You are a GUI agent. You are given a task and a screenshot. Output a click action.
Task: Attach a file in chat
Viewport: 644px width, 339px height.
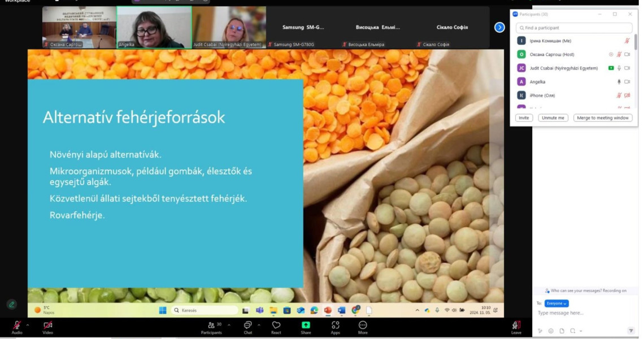[x=562, y=331]
